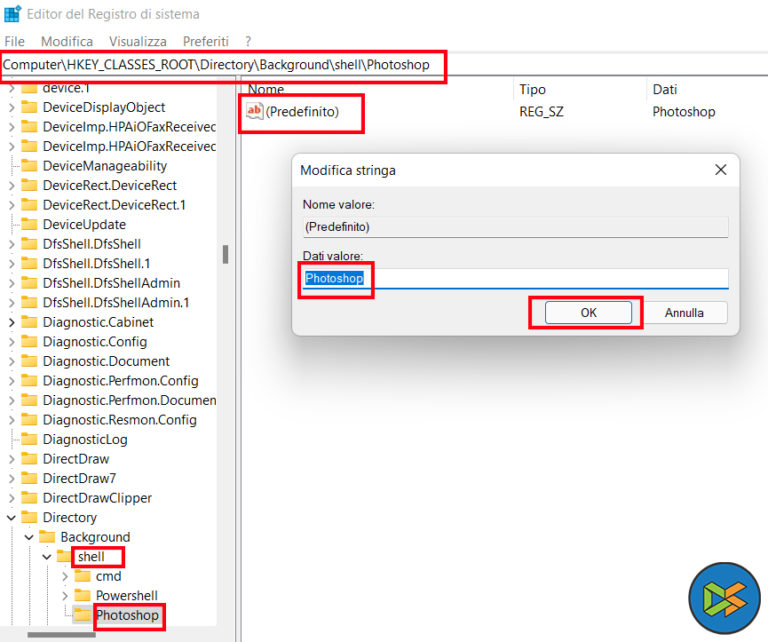Collapse the shell key

click(x=47, y=557)
